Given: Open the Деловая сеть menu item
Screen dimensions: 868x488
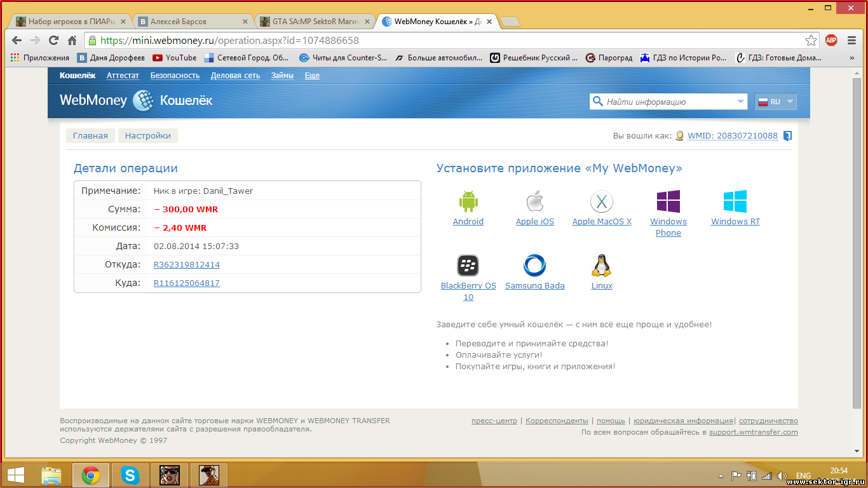Looking at the screenshot, I should [235, 76].
